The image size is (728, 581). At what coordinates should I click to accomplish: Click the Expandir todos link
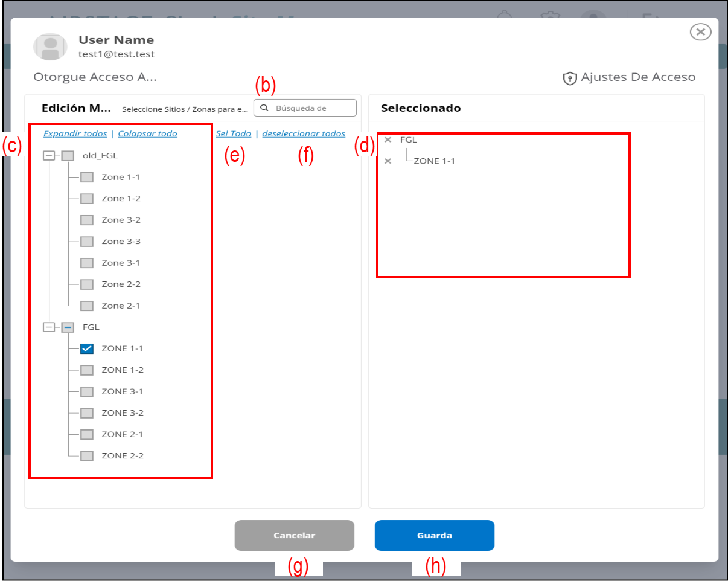tap(75, 134)
